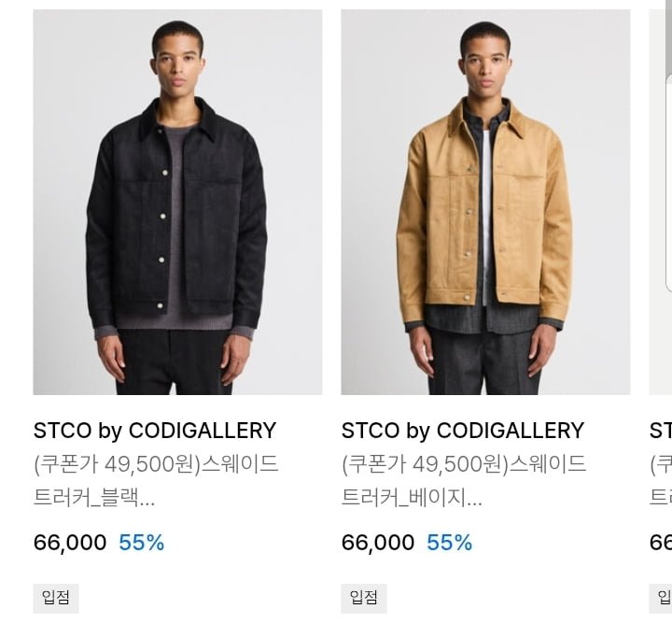Click first STCO by CODIGALLERY brand name

point(155,431)
